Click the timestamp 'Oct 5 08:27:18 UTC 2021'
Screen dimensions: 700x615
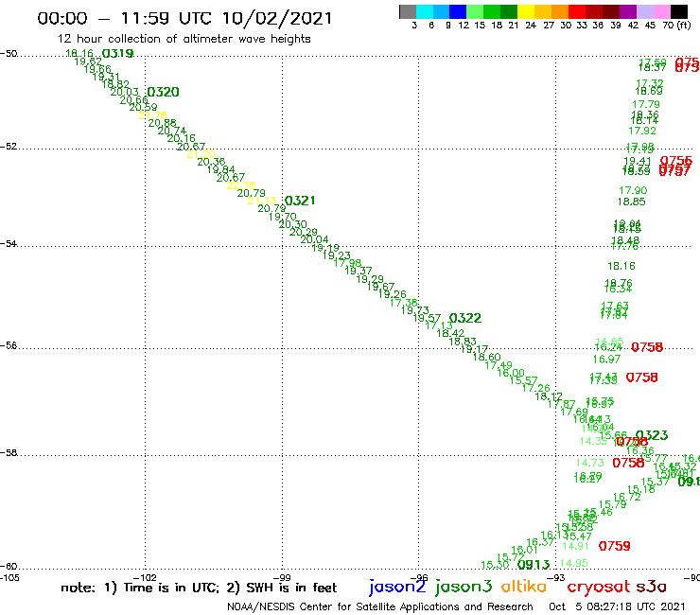[x=617, y=607]
